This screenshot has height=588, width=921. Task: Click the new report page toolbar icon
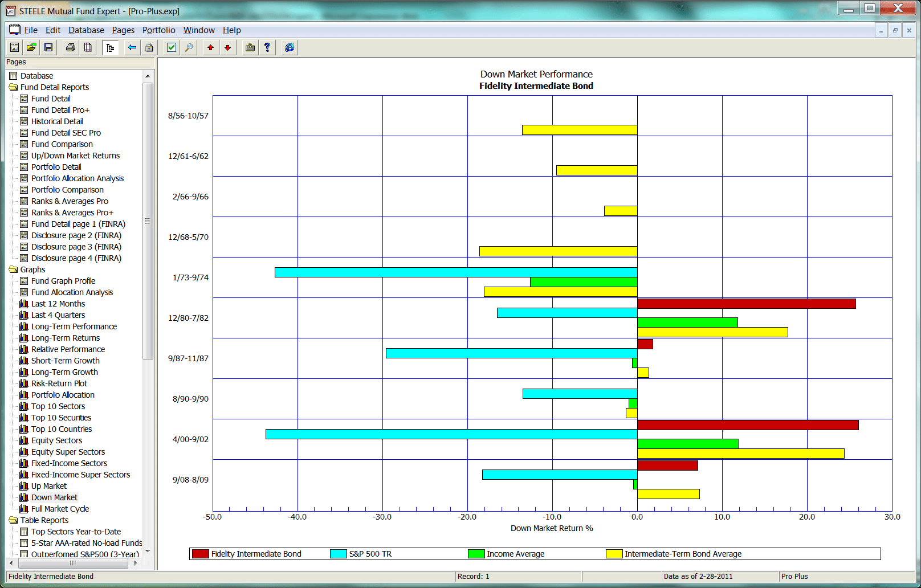click(14, 47)
